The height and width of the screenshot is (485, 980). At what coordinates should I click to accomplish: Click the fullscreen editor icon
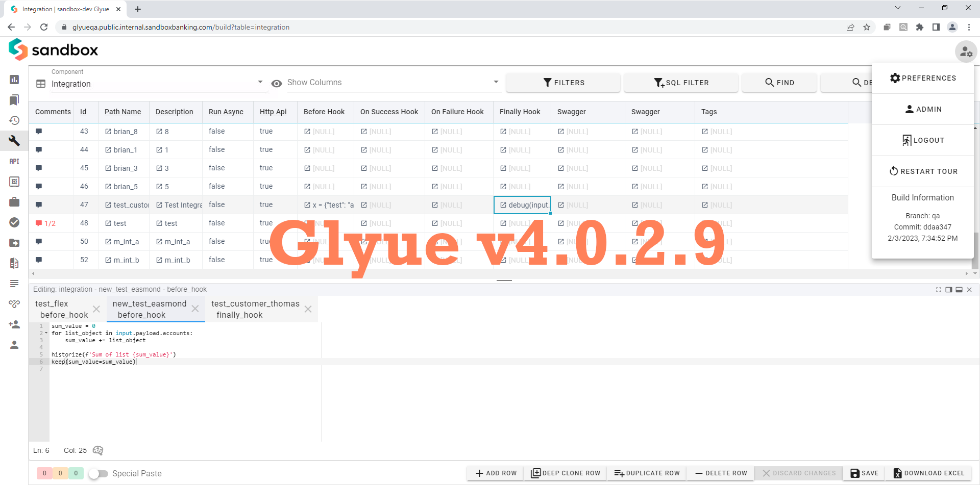(938, 290)
